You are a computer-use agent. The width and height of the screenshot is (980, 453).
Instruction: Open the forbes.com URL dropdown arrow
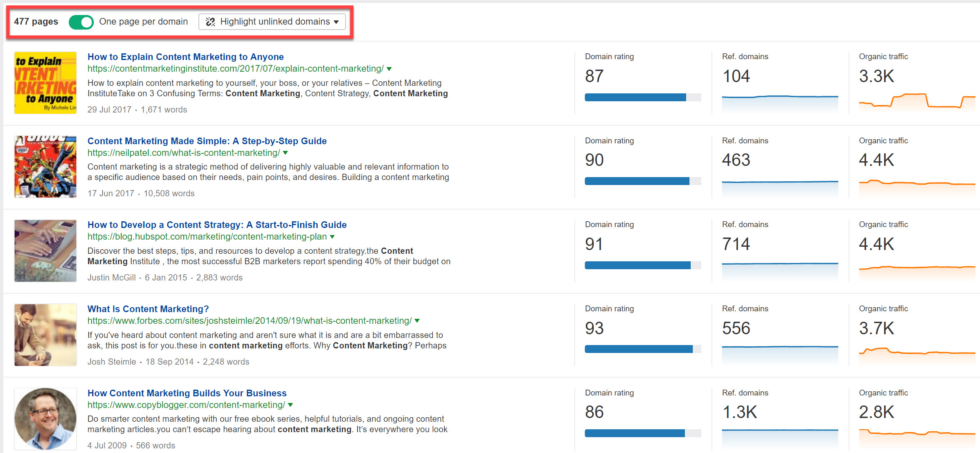coord(417,321)
